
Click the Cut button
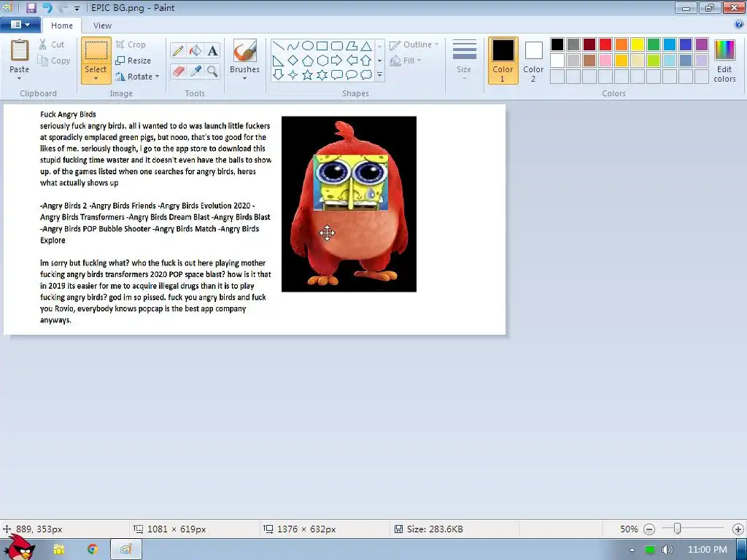51,44
